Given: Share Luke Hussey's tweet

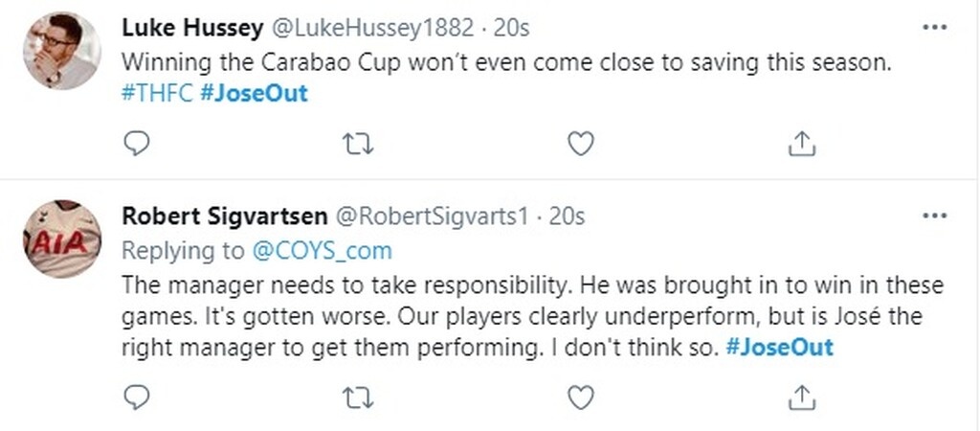Looking at the screenshot, I should click(x=801, y=144).
